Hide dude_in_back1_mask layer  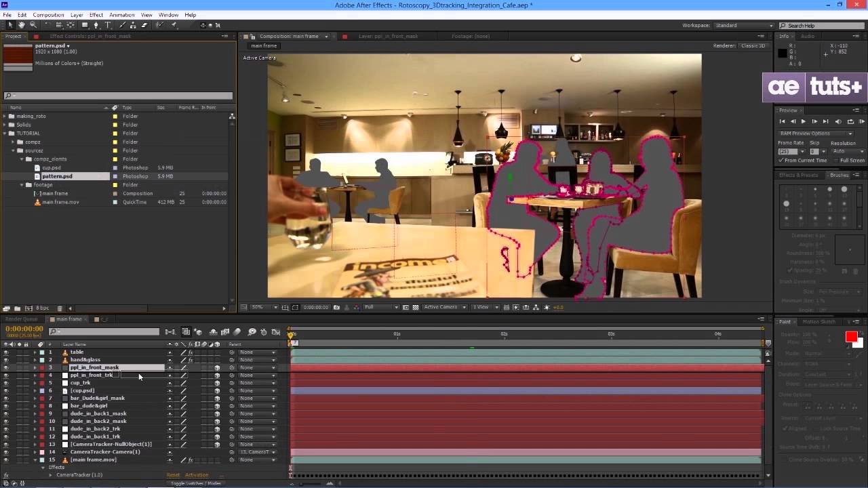point(6,413)
